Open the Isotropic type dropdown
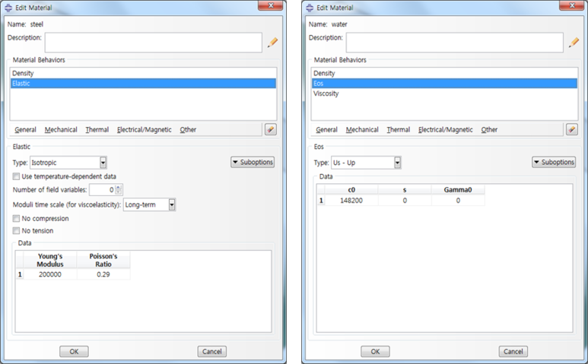This screenshot has width=588, height=364. coord(103,163)
